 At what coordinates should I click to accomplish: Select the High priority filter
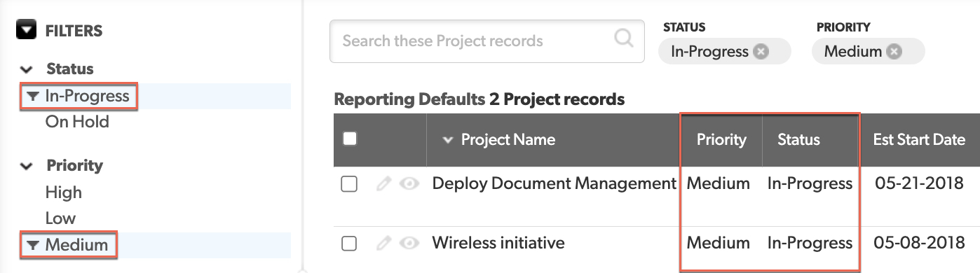coord(64,192)
